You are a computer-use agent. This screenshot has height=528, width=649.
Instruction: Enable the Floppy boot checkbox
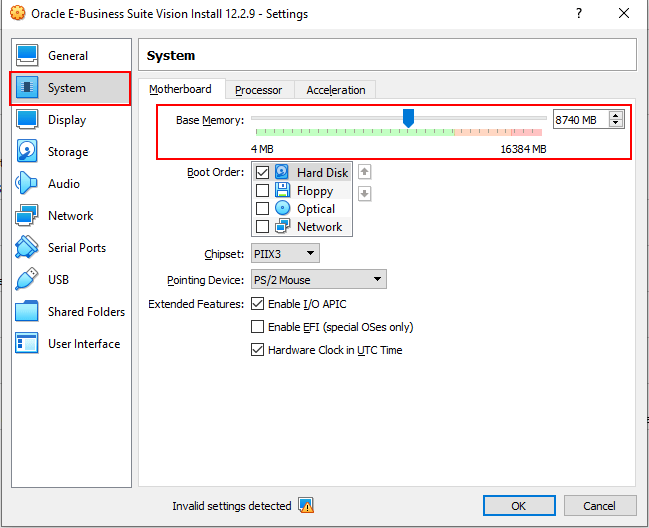pos(263,191)
